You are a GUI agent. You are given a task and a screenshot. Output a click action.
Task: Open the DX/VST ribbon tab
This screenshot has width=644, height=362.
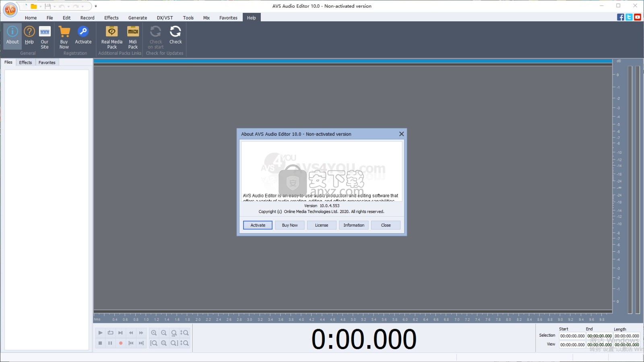(x=165, y=18)
